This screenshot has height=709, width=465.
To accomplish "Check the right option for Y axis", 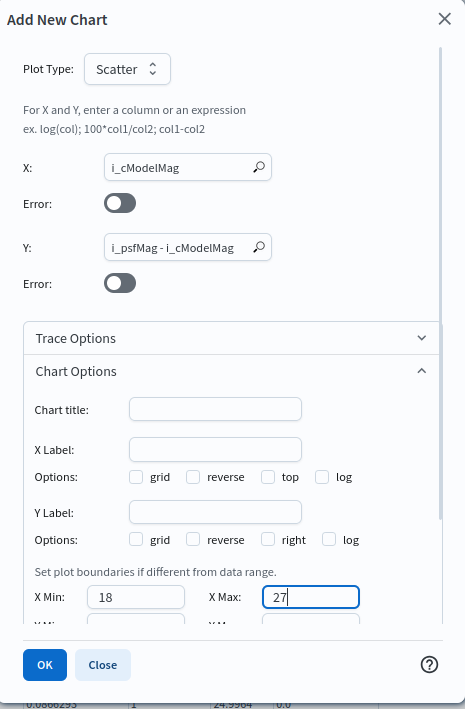I will [x=268, y=539].
